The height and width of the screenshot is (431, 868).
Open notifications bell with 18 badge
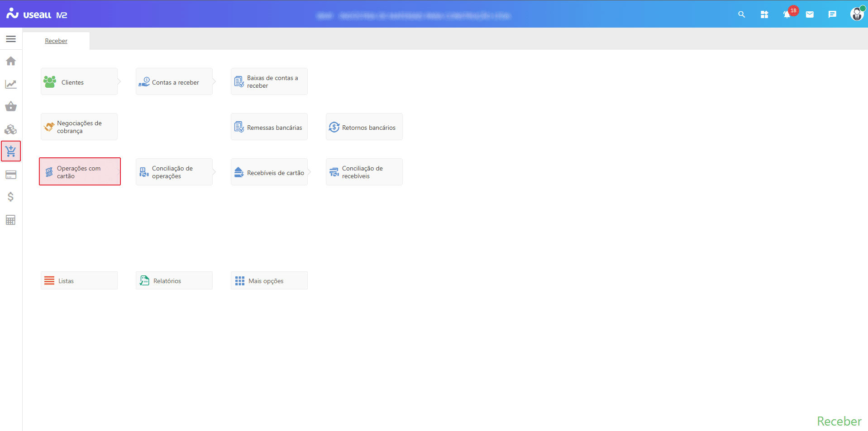pos(787,14)
